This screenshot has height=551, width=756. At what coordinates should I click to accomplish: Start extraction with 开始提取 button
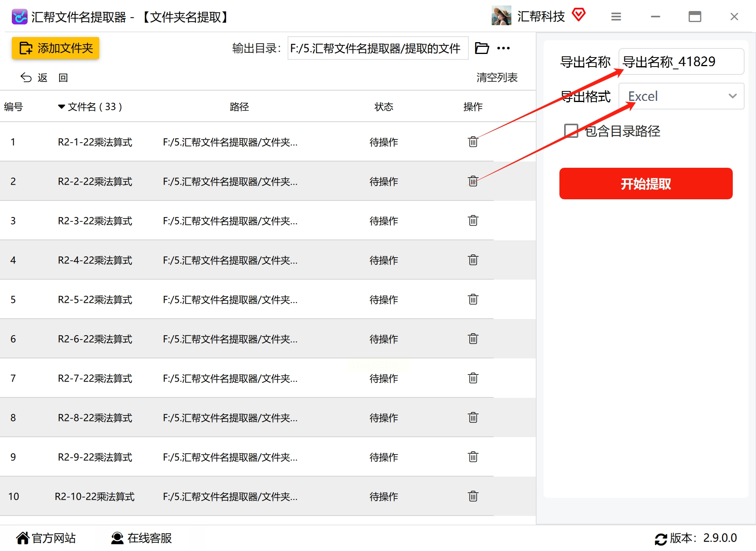click(x=646, y=184)
